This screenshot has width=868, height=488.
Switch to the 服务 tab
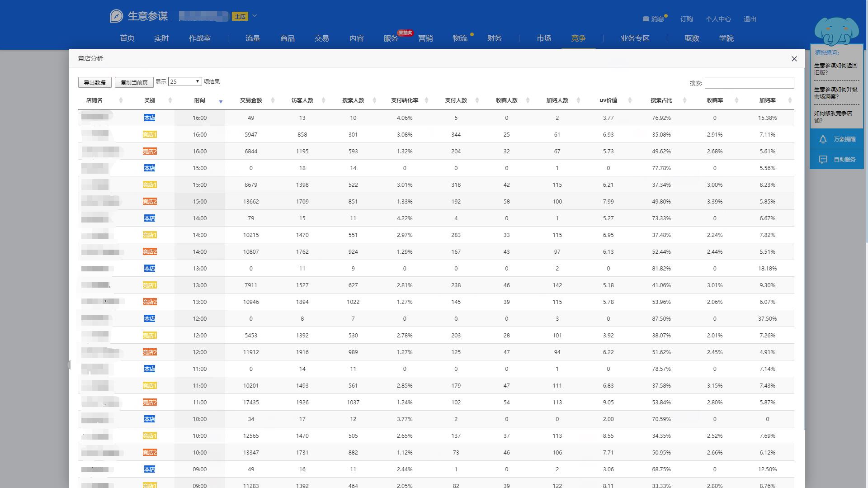click(391, 38)
